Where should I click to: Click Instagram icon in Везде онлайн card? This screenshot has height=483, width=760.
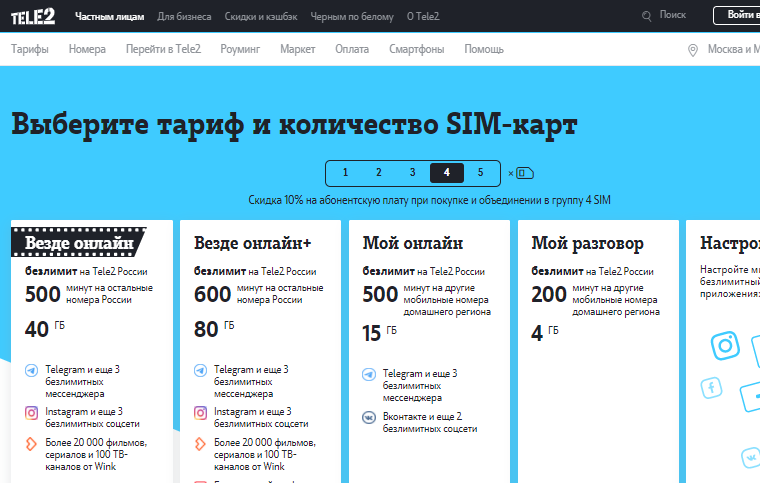pyautogui.click(x=32, y=413)
